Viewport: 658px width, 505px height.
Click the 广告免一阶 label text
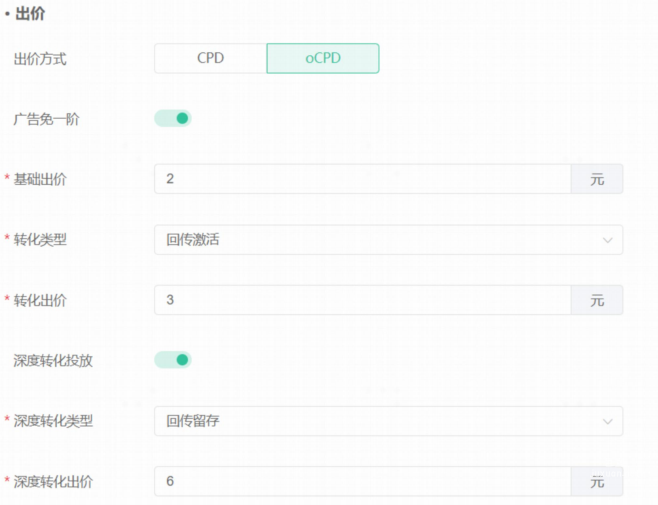(46, 119)
